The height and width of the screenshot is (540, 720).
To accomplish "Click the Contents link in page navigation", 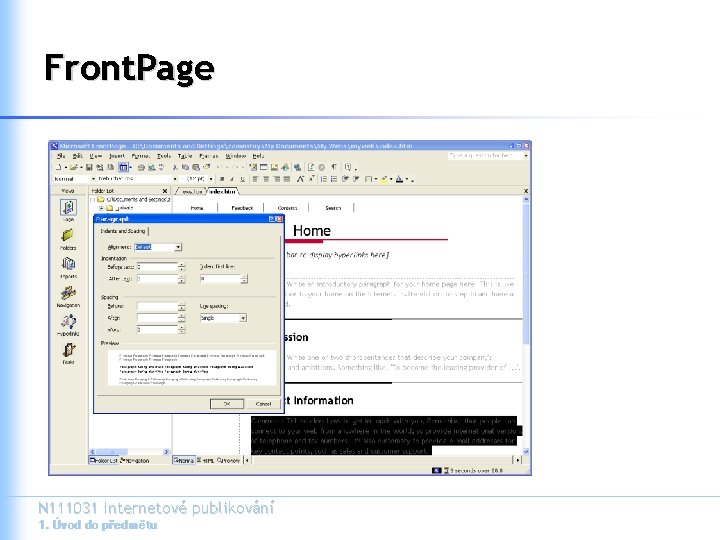I will (287, 208).
